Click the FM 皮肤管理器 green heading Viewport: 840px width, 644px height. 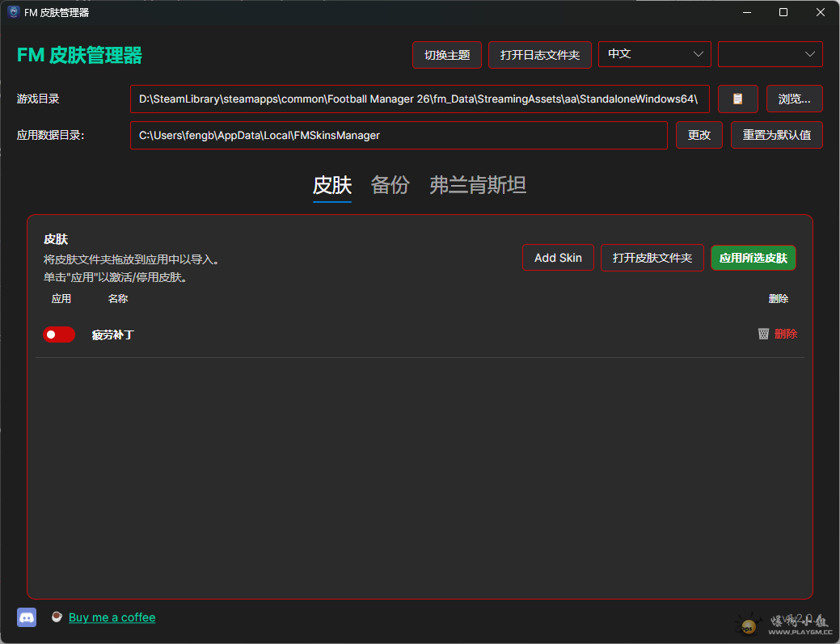coord(79,55)
